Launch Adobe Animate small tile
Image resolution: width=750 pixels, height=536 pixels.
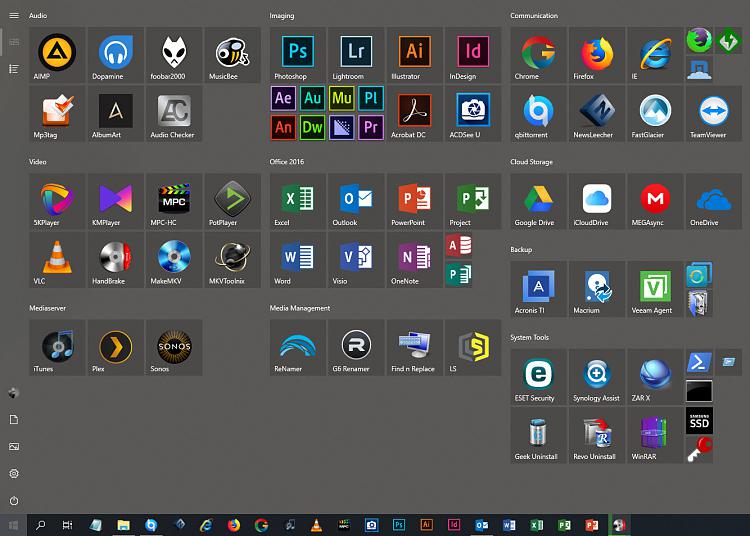[x=283, y=128]
